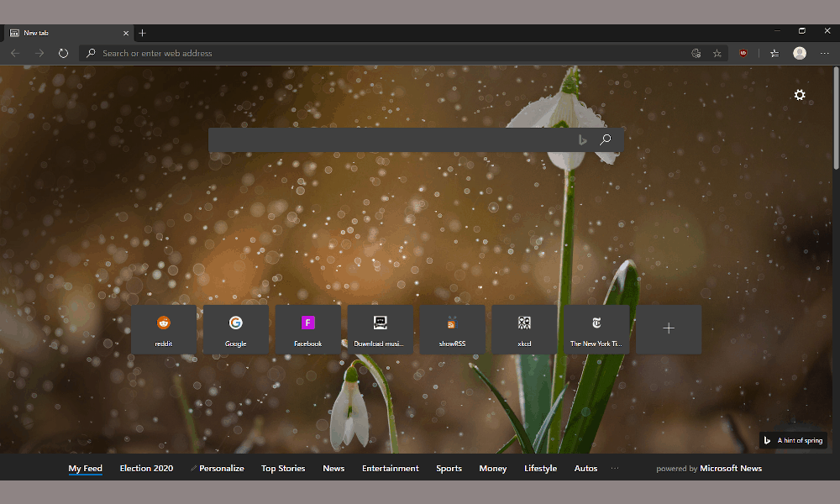Open the uBlock Origin extension icon

pyautogui.click(x=743, y=53)
